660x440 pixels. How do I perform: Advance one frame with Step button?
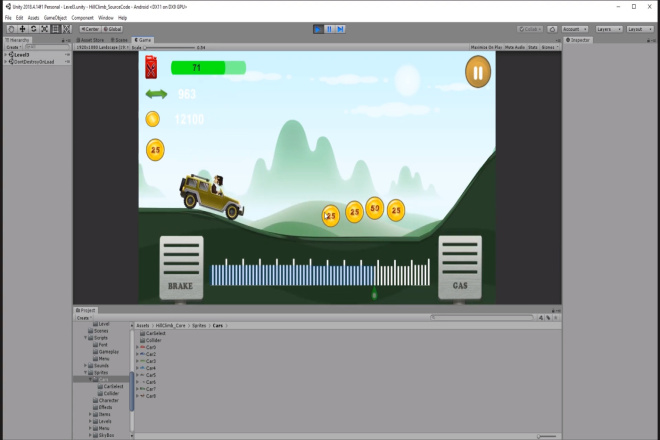tap(341, 29)
